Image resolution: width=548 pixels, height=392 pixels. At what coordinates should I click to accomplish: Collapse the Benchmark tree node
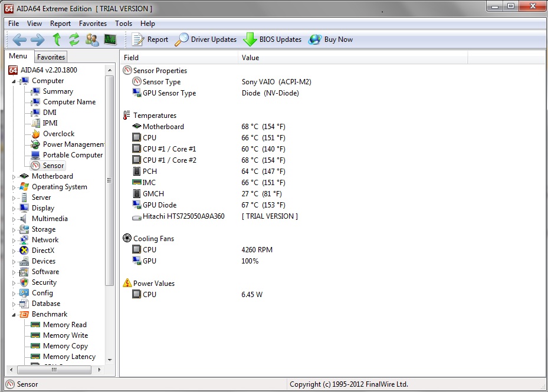pyautogui.click(x=14, y=315)
